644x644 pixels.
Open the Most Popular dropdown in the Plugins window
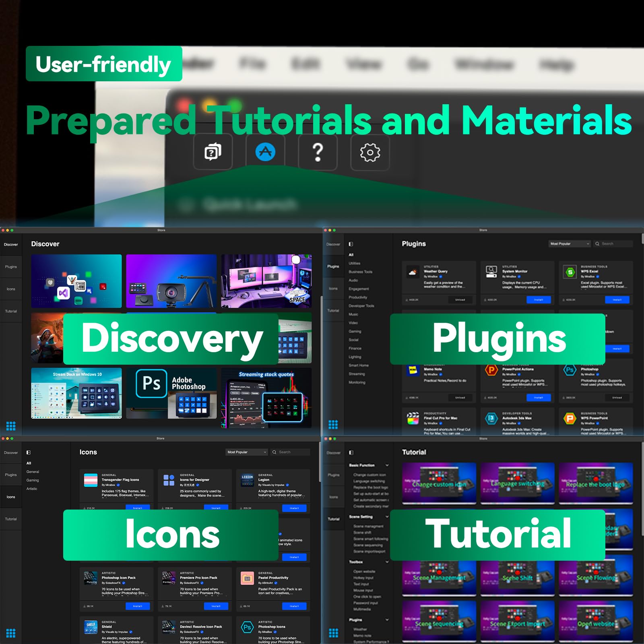(570, 244)
